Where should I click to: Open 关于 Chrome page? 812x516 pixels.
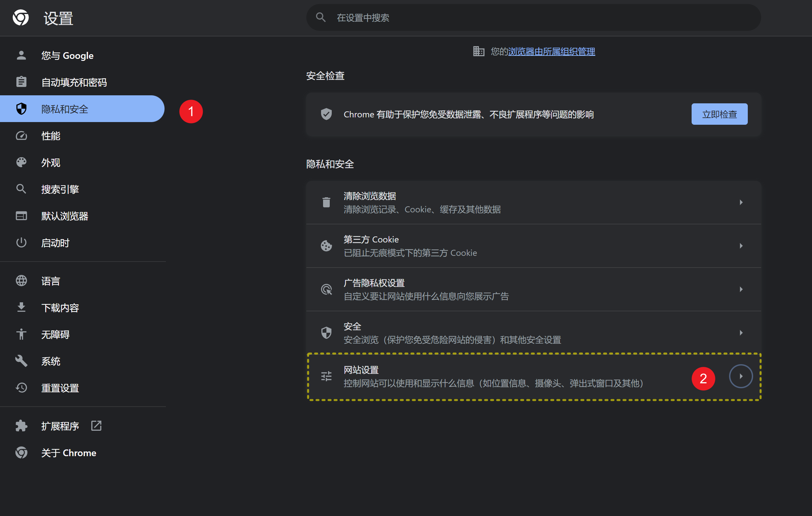[69, 452]
